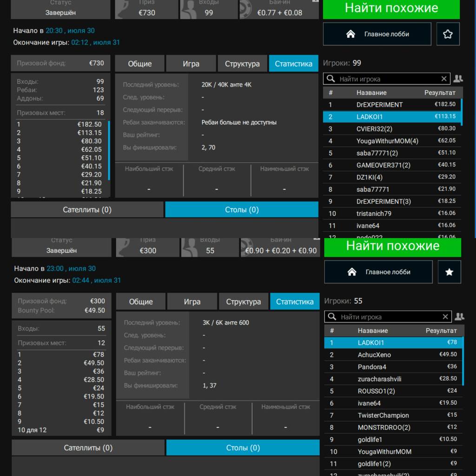The height and width of the screenshot is (476, 476).
Task: Show Столы (0) in the €730 tournament
Action: click(242, 210)
